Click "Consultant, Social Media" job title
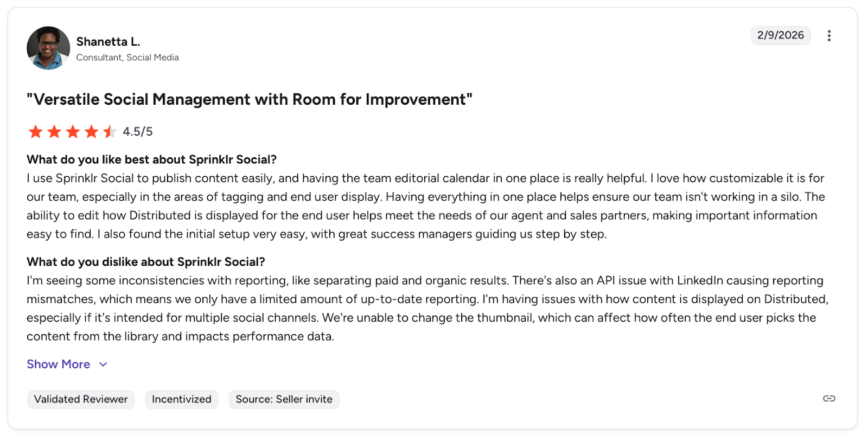The width and height of the screenshot is (868, 435). point(127,57)
